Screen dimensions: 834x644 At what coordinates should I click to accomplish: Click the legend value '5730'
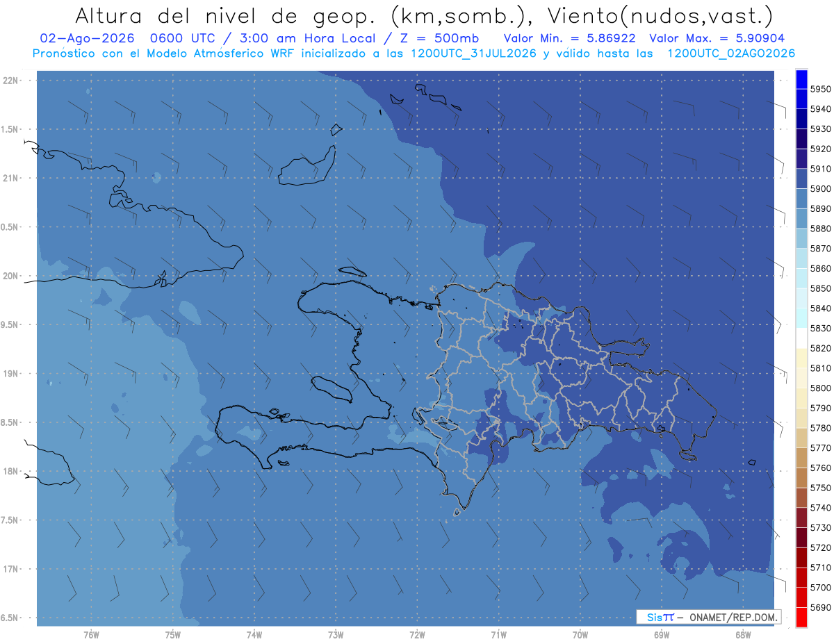[821, 527]
